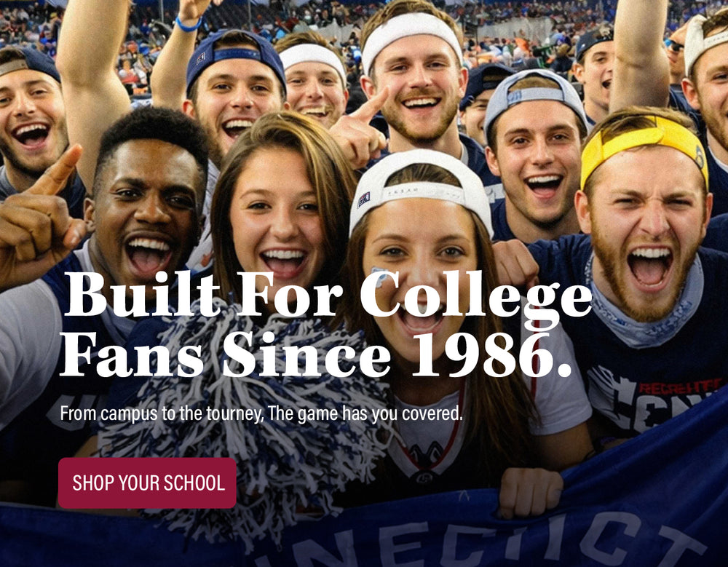Click the year '1986.' in the headline

pyautogui.click(x=492, y=354)
